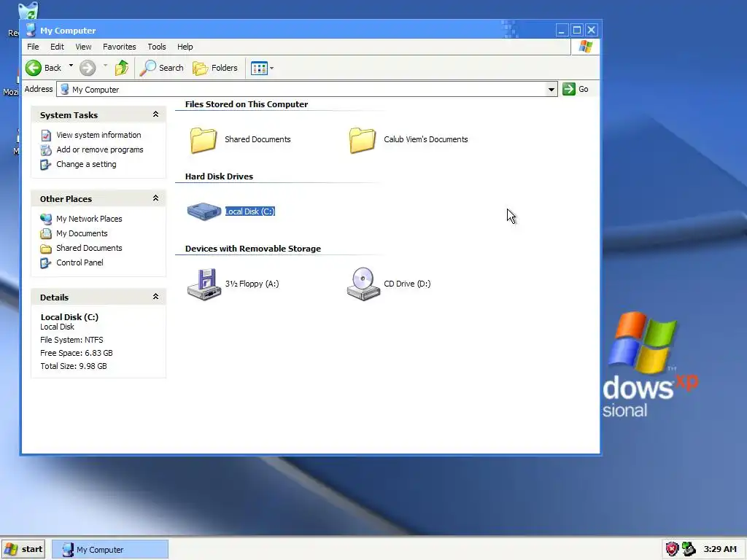Open the View menu
This screenshot has width=747, height=560.
(x=83, y=47)
